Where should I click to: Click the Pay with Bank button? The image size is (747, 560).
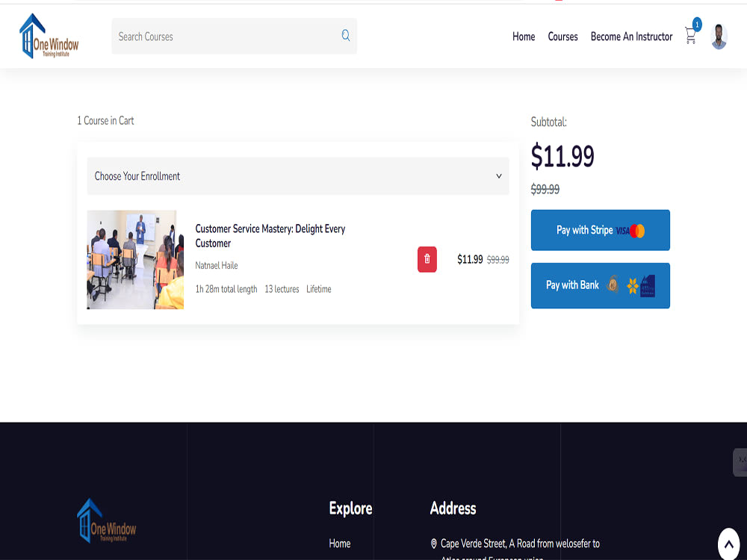600,286
